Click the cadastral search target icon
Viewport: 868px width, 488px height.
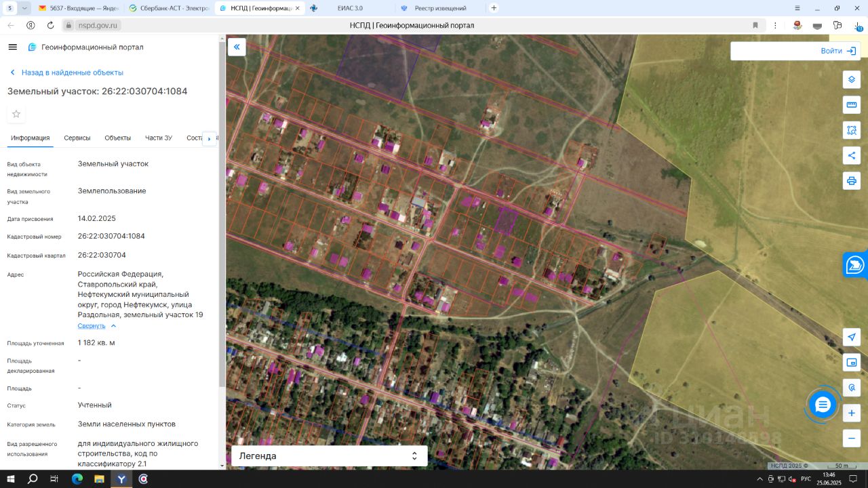(x=852, y=388)
